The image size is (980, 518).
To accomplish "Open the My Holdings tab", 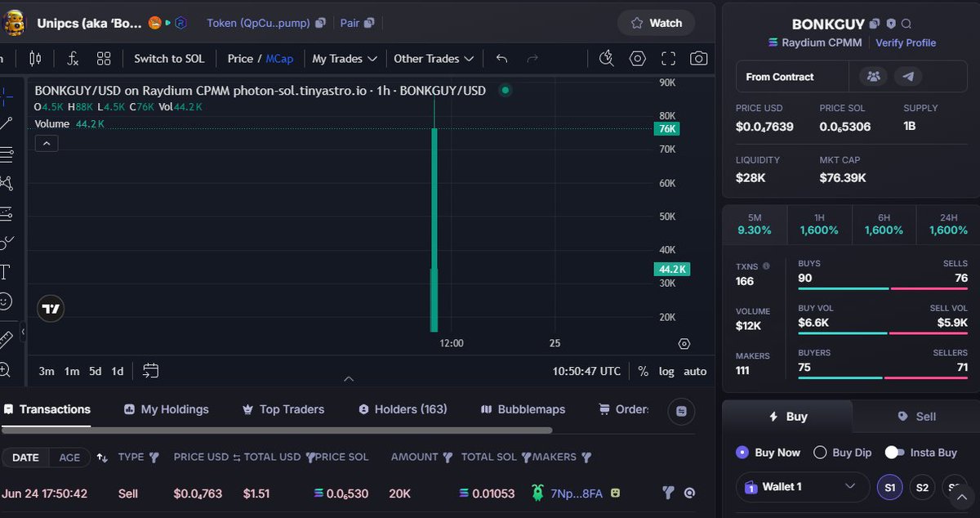I will (167, 409).
